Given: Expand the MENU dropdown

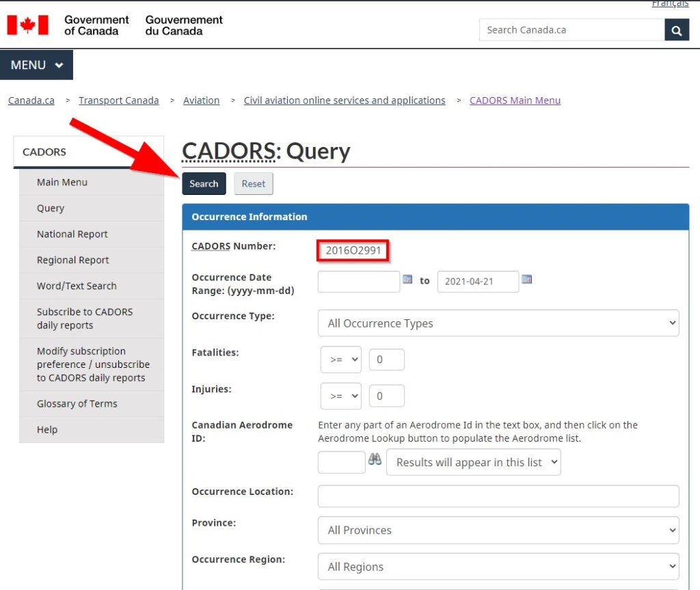Looking at the screenshot, I should tap(37, 65).
